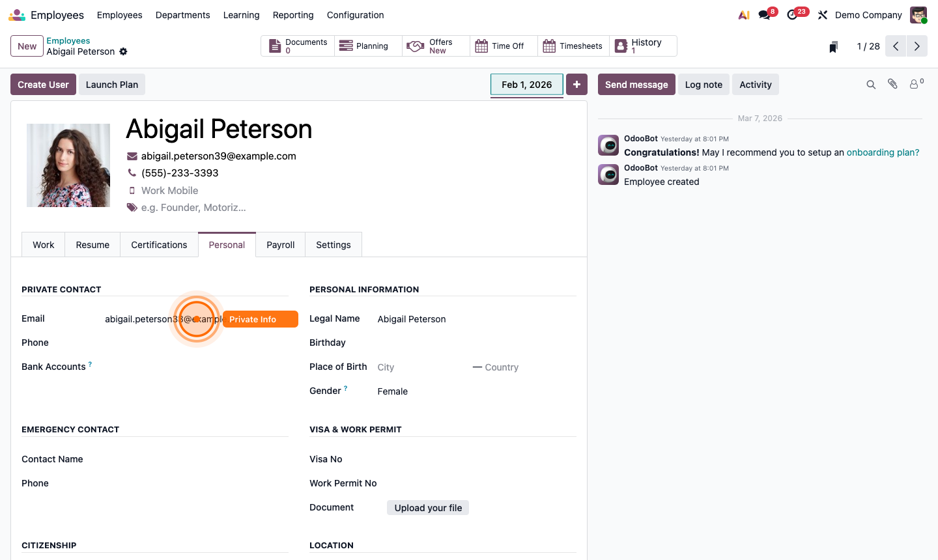Toggle the bookmark flag icon

(833, 46)
